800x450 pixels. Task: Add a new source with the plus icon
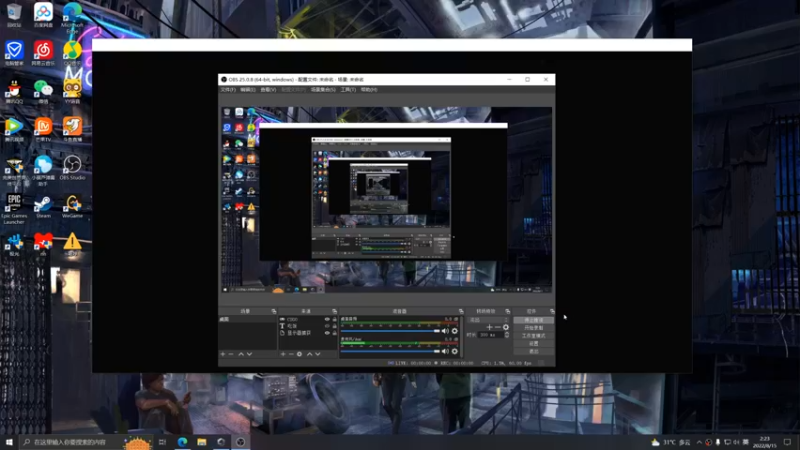pos(283,354)
